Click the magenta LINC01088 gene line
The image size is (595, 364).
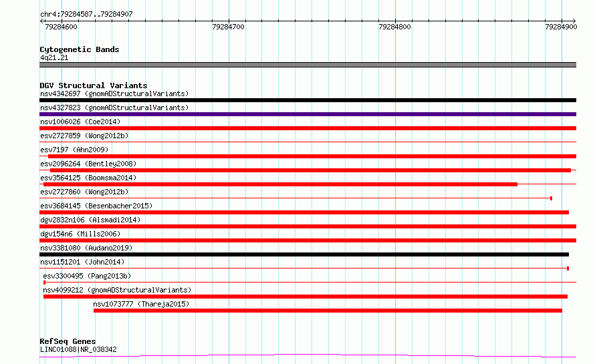click(308, 356)
